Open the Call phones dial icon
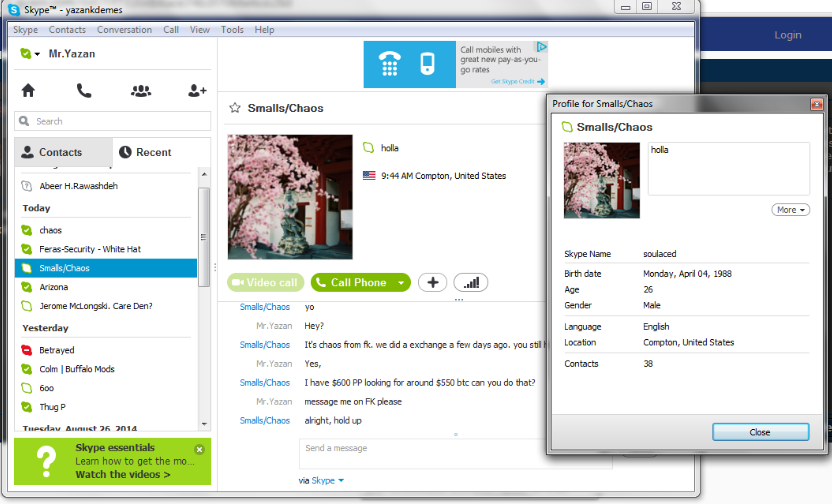 pos(84,91)
